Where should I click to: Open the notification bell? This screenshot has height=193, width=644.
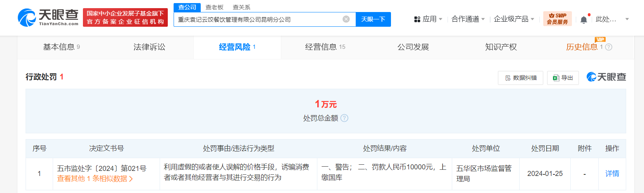click(584, 19)
